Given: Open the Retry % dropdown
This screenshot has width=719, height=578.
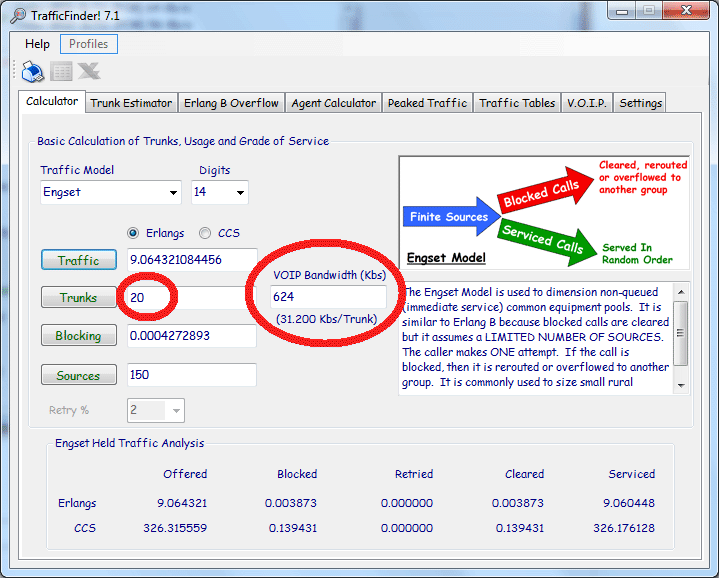Looking at the screenshot, I should pyautogui.click(x=156, y=410).
